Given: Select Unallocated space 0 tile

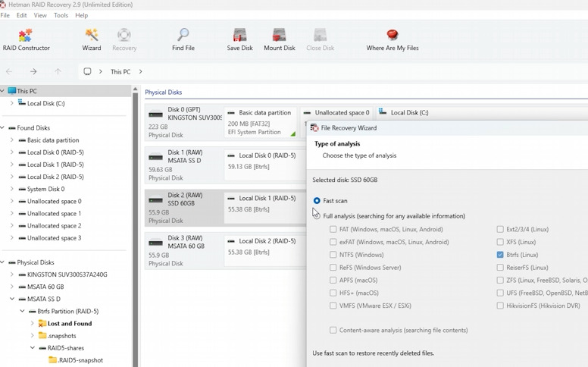Looking at the screenshot, I should pos(336,112).
